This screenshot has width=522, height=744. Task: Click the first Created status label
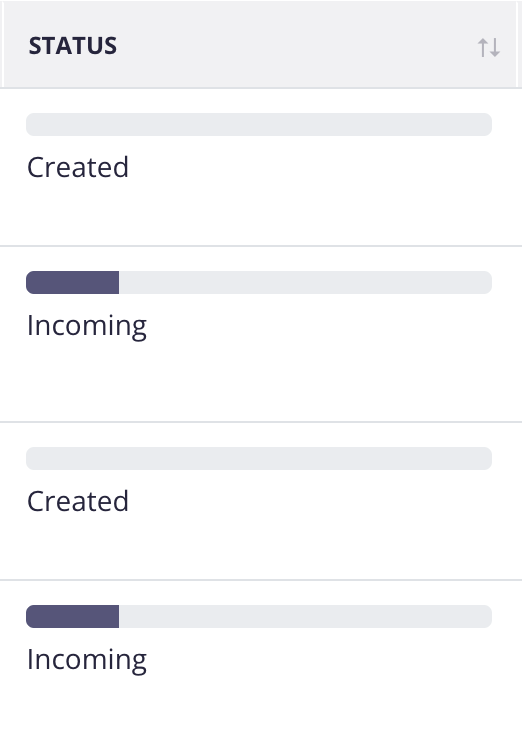78,167
